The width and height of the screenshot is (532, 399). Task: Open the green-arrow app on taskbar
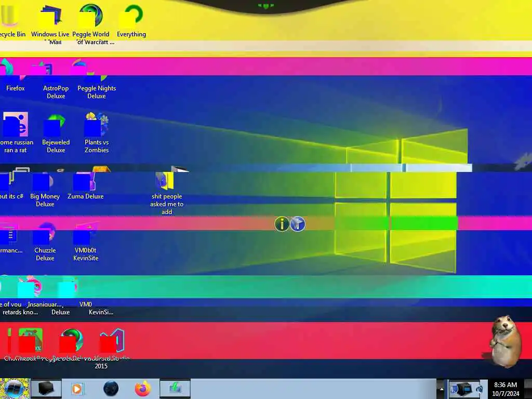[x=175, y=389]
